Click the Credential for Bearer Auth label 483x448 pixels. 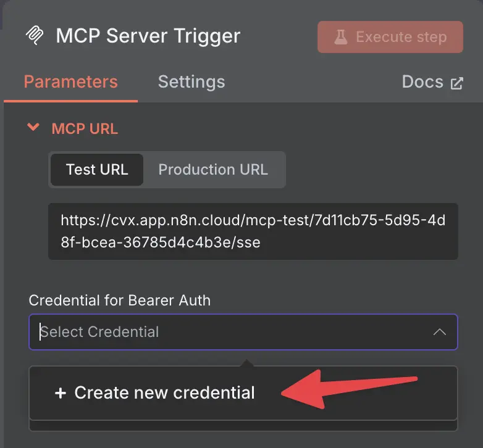tap(120, 301)
